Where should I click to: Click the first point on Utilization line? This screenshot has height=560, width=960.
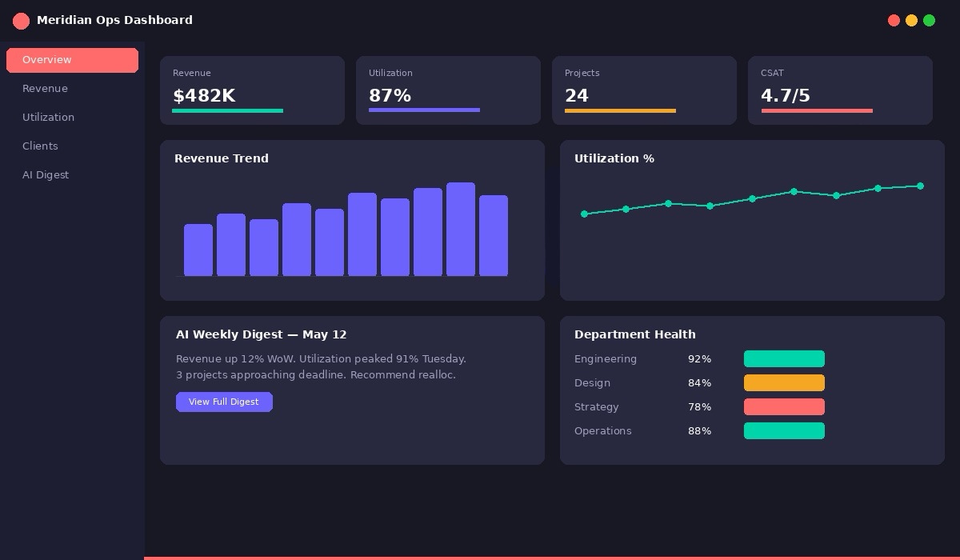[584, 214]
